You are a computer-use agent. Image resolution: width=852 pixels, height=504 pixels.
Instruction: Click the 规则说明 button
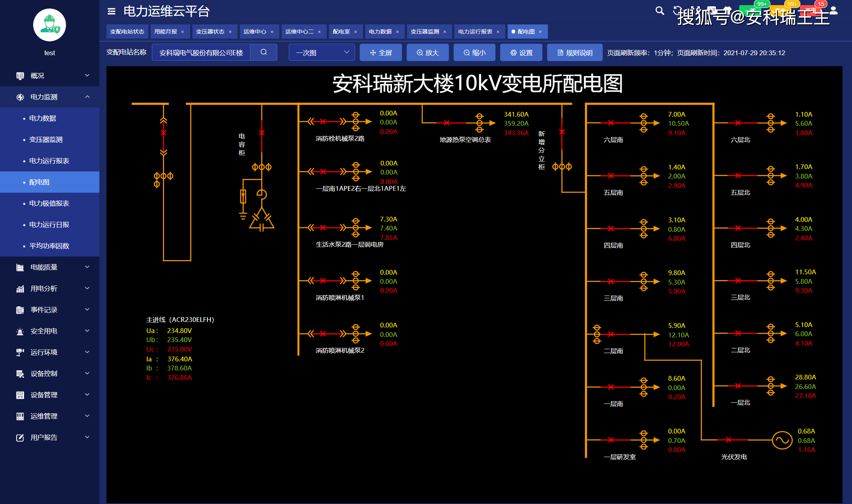click(575, 52)
